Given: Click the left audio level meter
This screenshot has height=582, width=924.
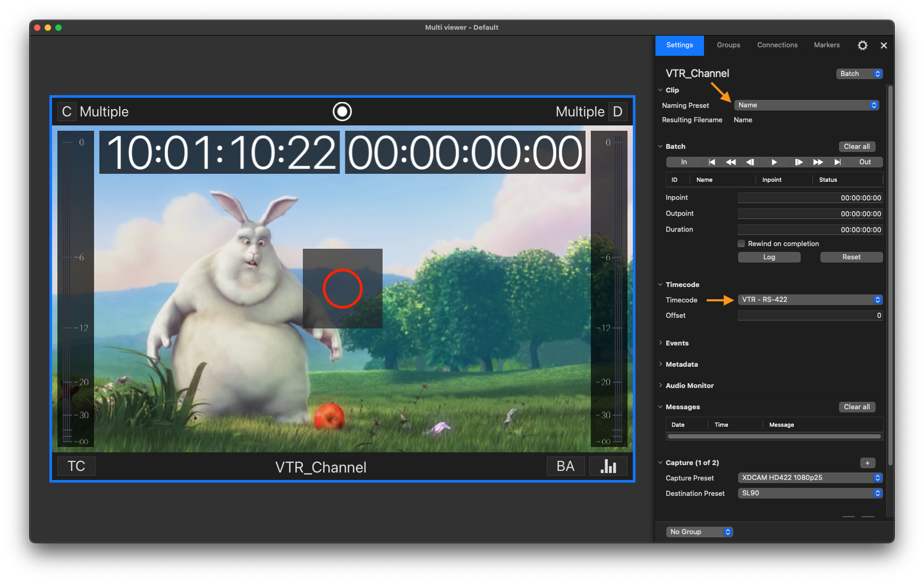Looking at the screenshot, I should tap(76, 289).
